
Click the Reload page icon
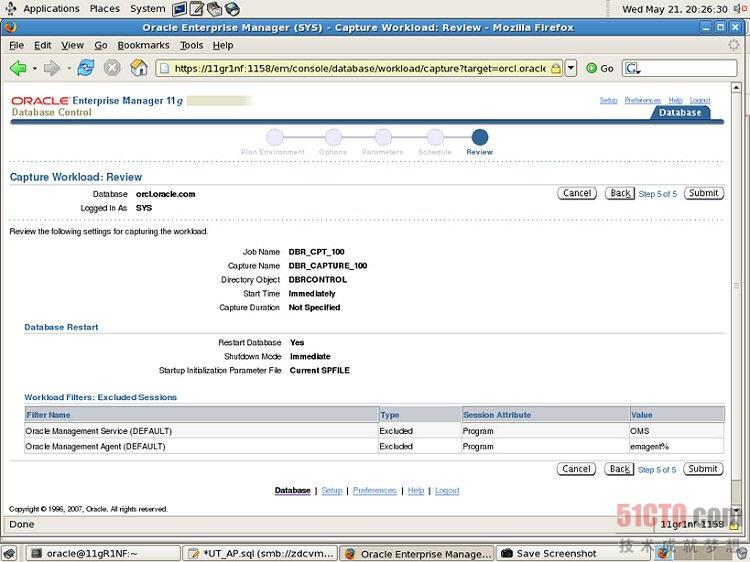pos(86,68)
